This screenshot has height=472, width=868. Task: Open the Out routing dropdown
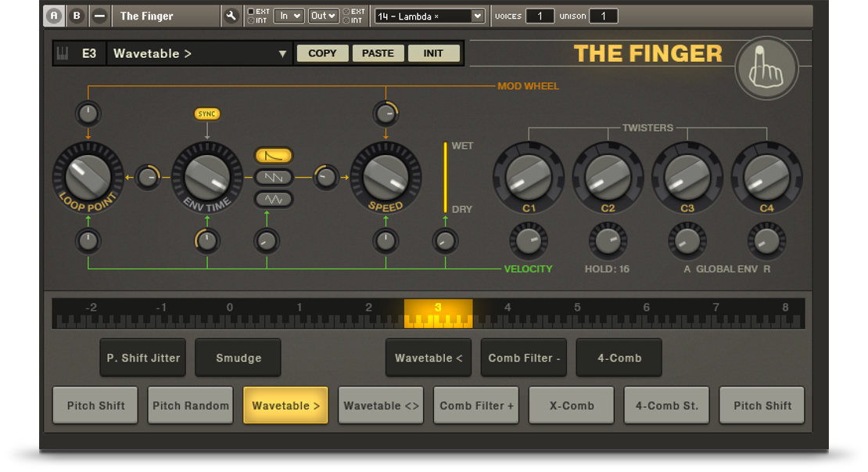point(323,16)
